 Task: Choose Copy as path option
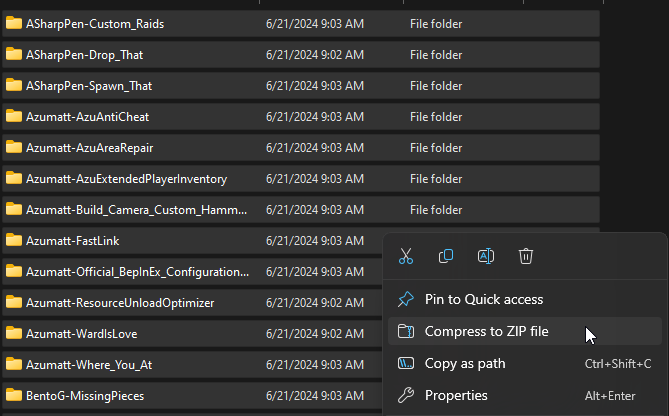tap(465, 363)
